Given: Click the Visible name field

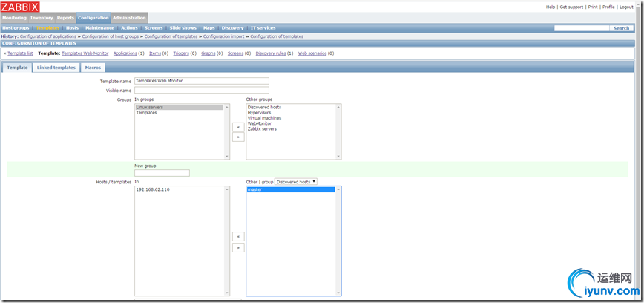Looking at the screenshot, I should [x=202, y=90].
